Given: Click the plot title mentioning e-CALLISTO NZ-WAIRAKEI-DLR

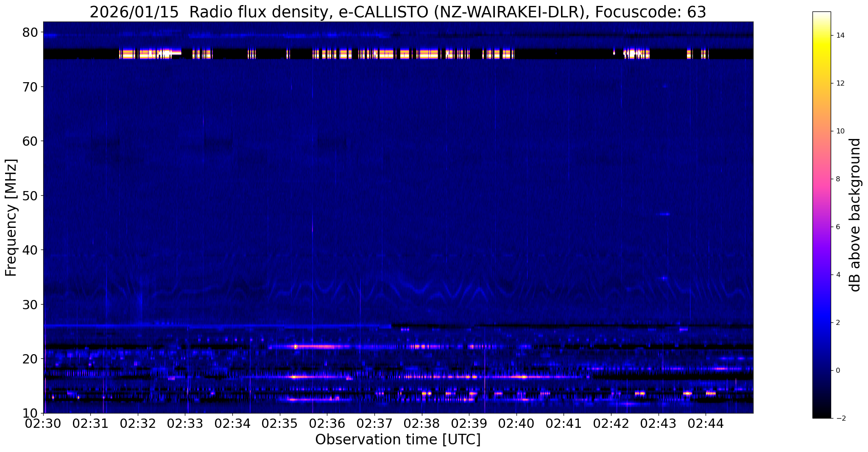Looking at the screenshot, I should pos(398,12).
